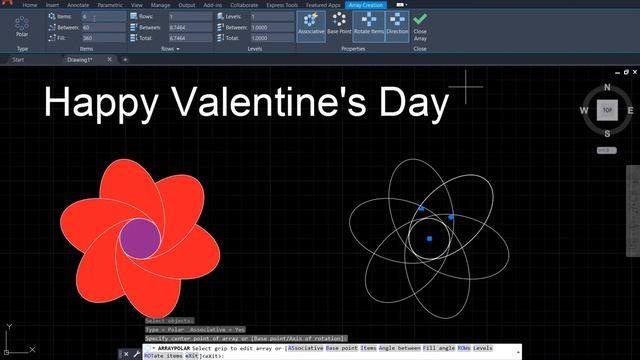Image resolution: width=640 pixels, height=360 pixels.
Task: Click the Items angle Between field
Action: click(x=104, y=27)
